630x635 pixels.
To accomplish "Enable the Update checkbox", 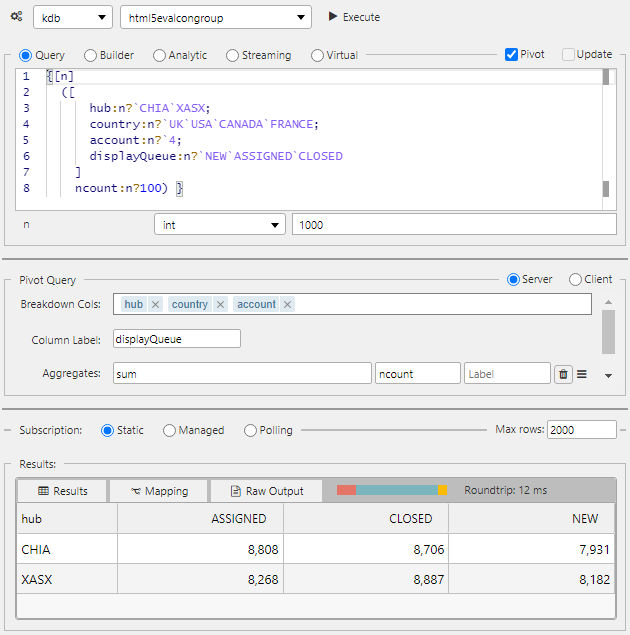I will 568,55.
